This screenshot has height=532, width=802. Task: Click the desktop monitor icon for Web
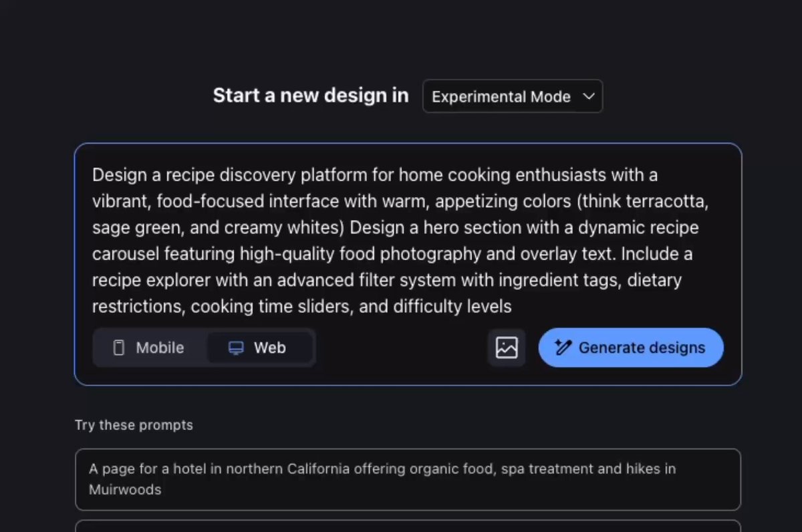coord(236,348)
